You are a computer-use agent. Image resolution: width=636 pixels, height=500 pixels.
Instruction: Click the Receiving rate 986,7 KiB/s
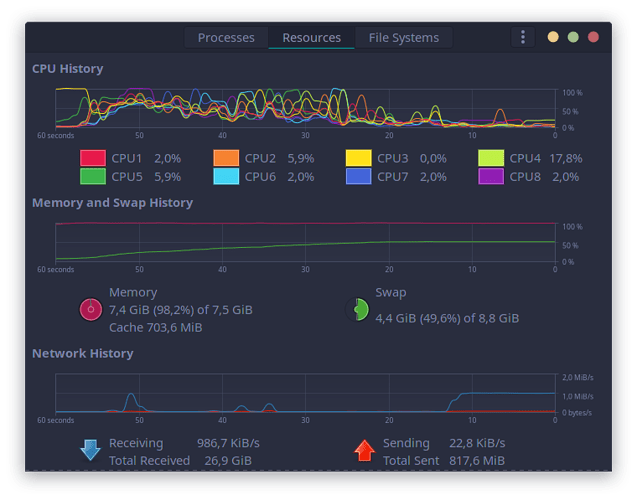point(228,443)
